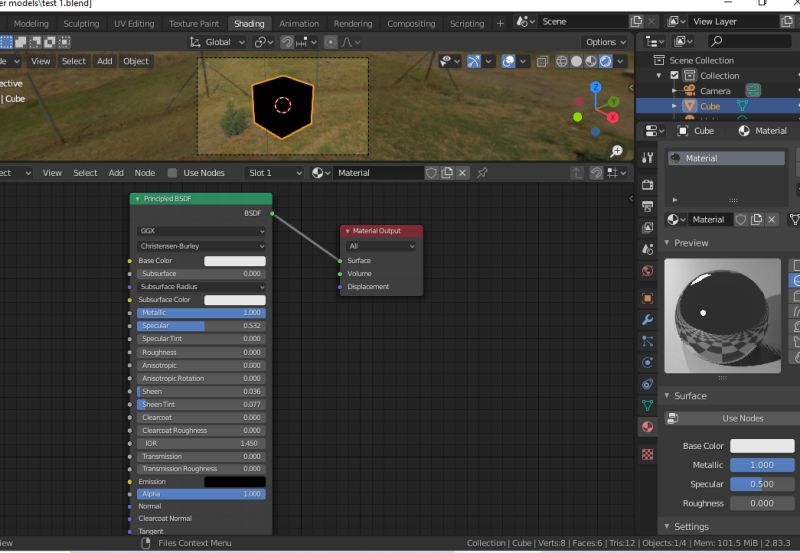Open the Object Constraints tab icon

click(647, 384)
